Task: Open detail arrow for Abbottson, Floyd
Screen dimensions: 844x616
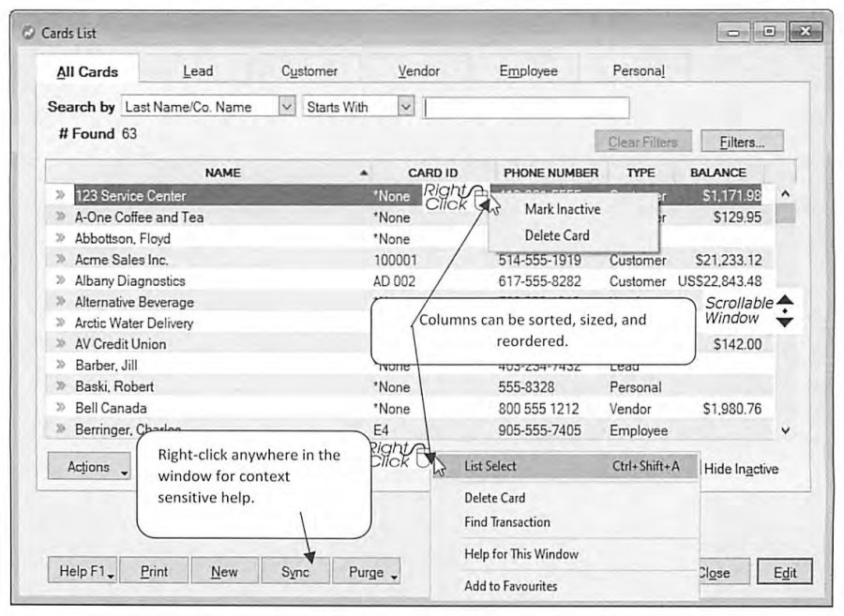Action: [x=60, y=238]
